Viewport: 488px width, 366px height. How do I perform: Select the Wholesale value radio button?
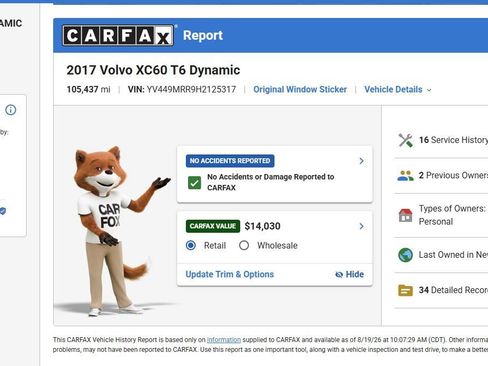point(244,245)
